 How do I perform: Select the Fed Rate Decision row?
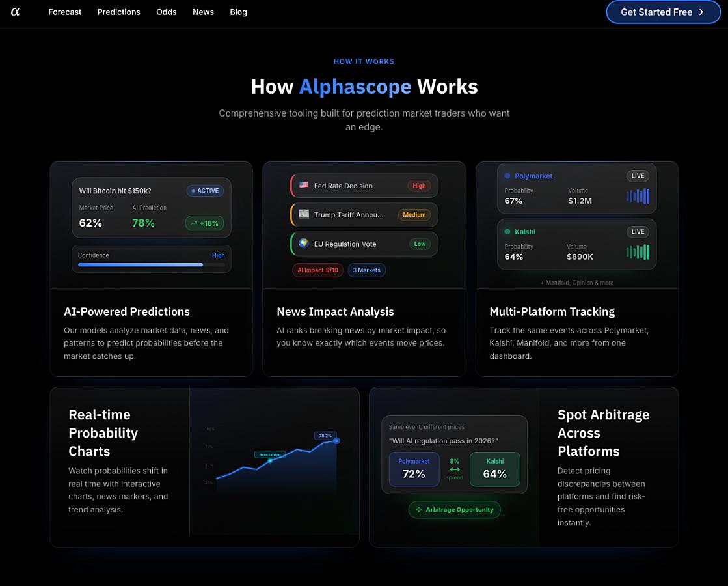click(364, 186)
